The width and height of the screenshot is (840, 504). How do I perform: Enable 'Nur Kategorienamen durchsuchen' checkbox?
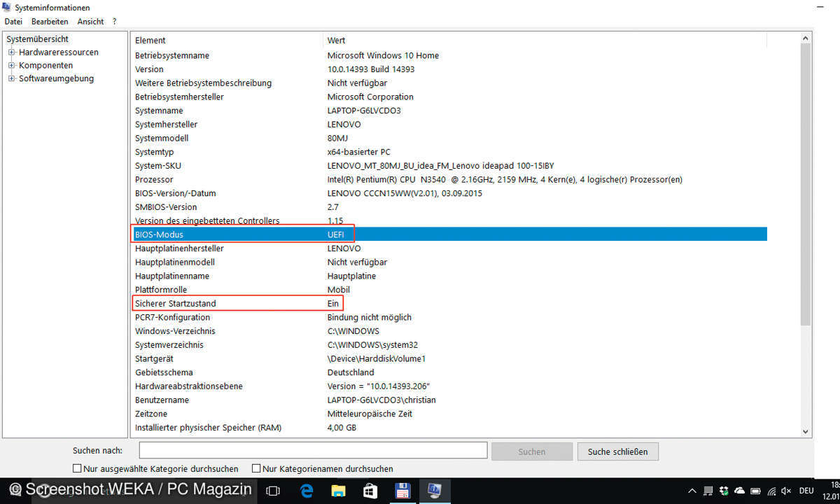[256, 468]
